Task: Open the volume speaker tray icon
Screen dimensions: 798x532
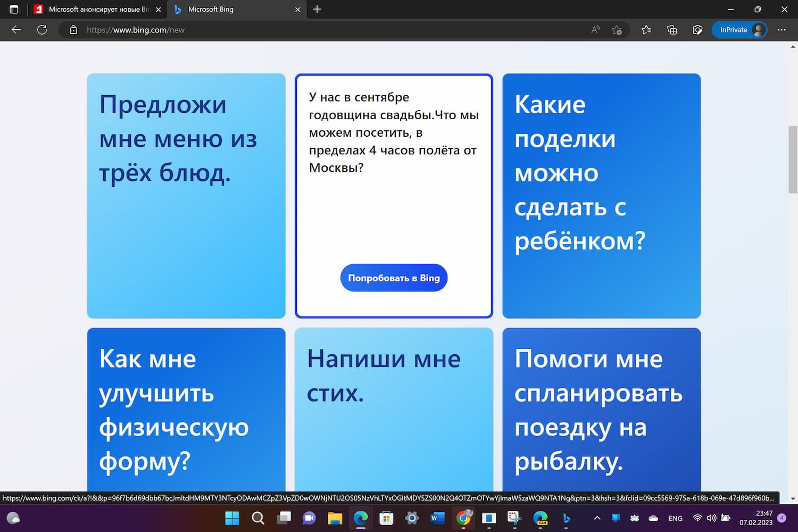Action: point(711,518)
